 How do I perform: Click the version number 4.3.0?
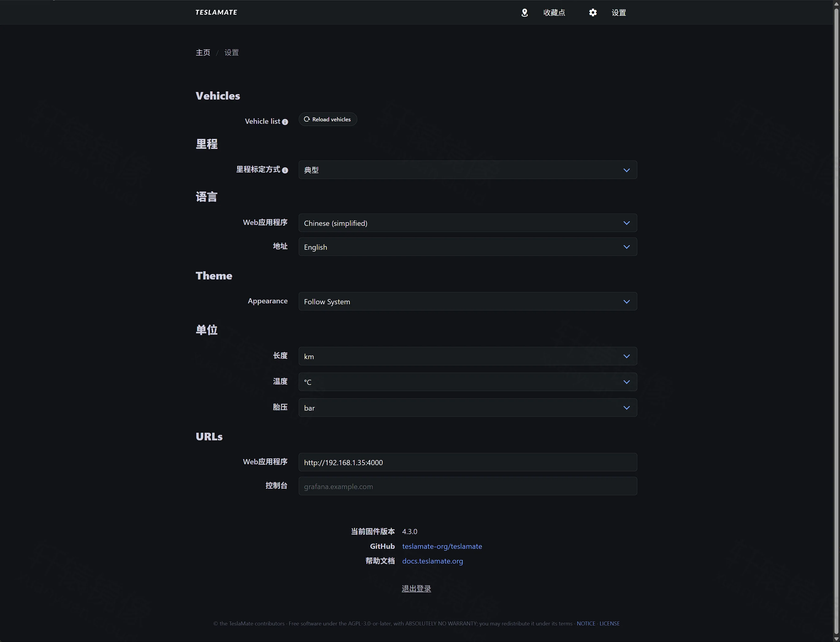[409, 532]
